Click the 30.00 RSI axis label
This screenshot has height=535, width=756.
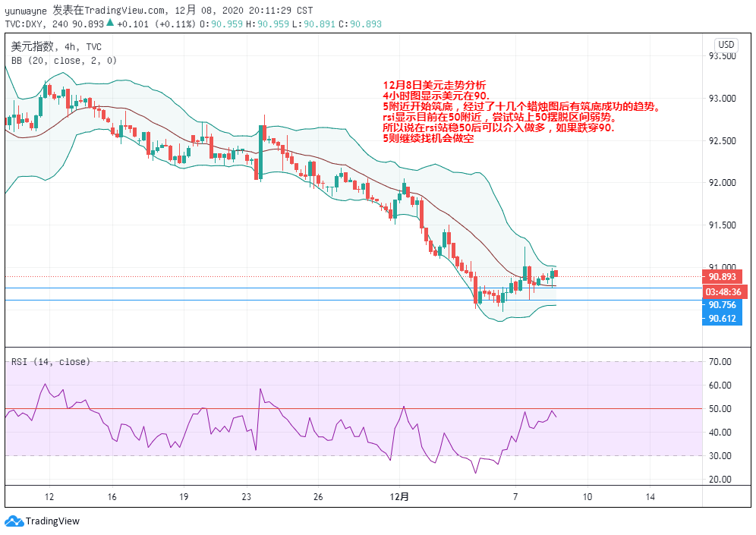coord(720,455)
